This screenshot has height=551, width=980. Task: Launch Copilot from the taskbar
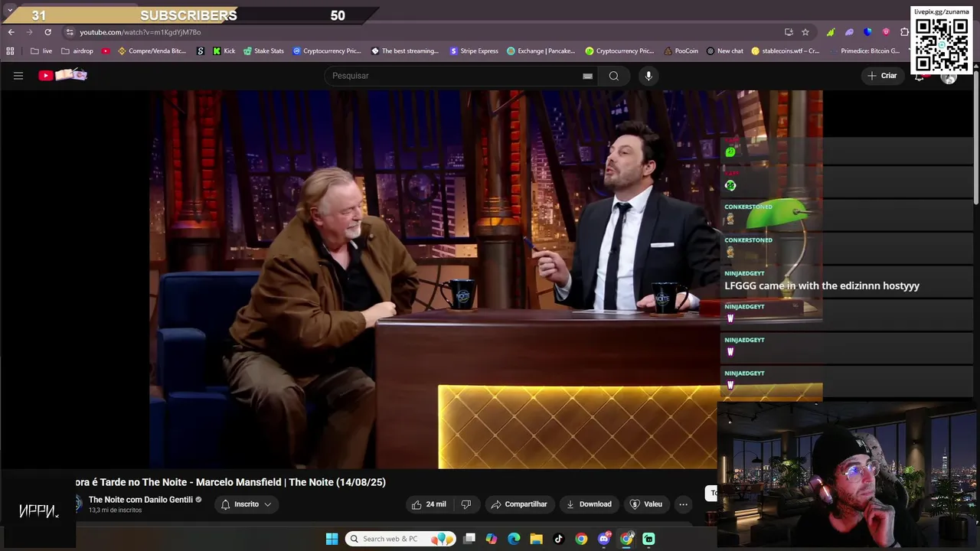point(492,539)
